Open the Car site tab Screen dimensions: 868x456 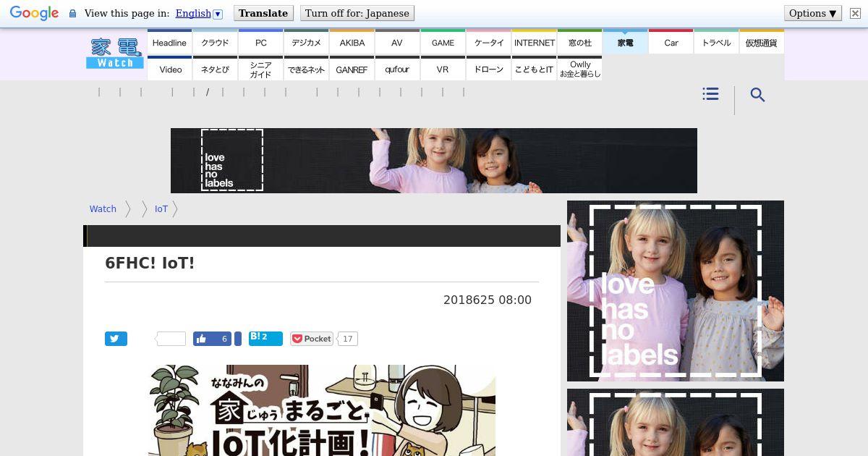(671, 43)
